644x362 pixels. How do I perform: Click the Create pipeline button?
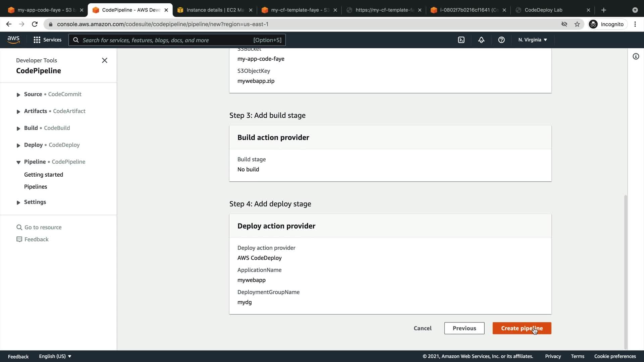pyautogui.click(x=522, y=328)
